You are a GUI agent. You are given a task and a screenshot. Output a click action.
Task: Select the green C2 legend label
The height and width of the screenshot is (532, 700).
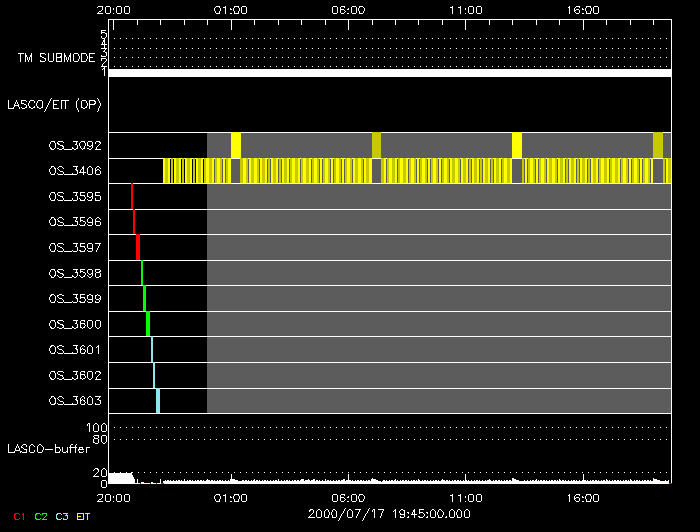(x=40, y=516)
